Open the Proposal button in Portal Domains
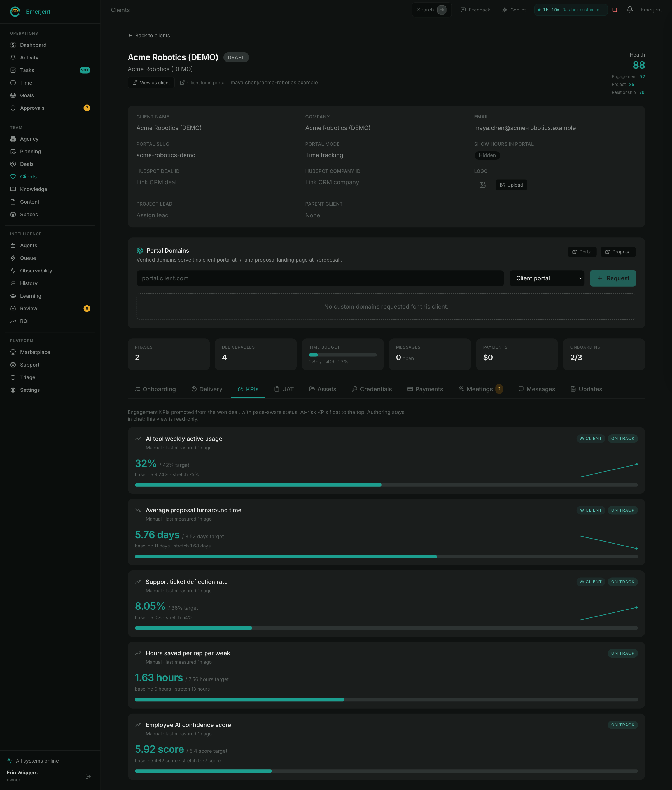This screenshot has width=672, height=790. click(618, 252)
